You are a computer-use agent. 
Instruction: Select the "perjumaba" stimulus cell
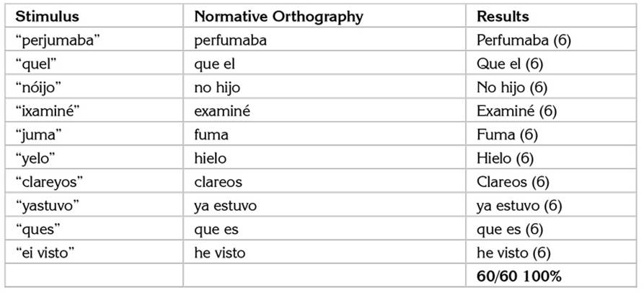[58, 40]
